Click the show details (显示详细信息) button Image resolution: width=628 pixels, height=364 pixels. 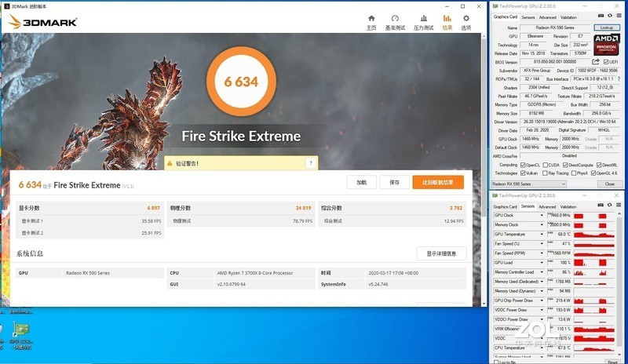[441, 253]
